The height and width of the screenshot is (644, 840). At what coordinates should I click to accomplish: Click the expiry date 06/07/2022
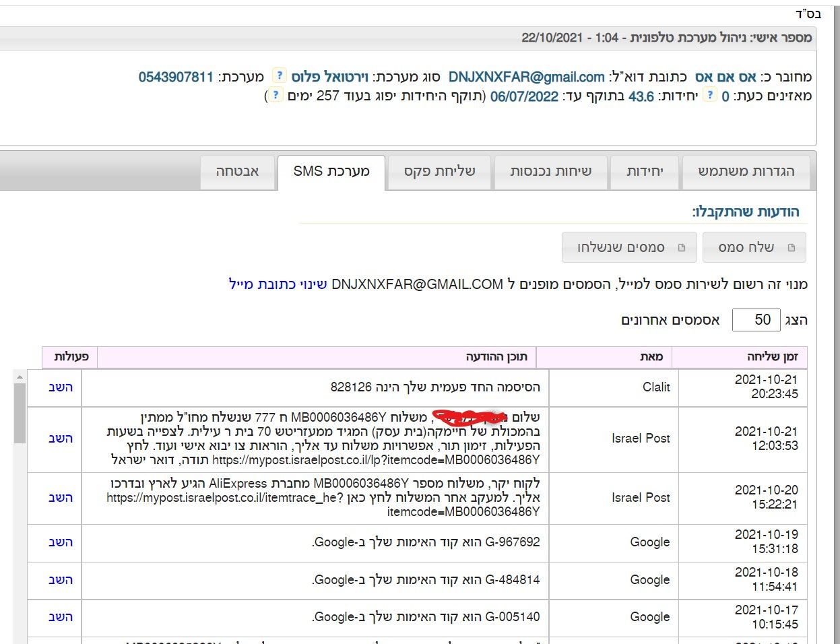pos(524,96)
